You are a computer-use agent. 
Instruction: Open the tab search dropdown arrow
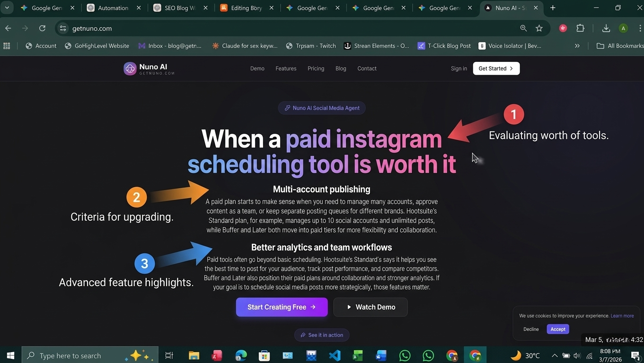point(7,8)
